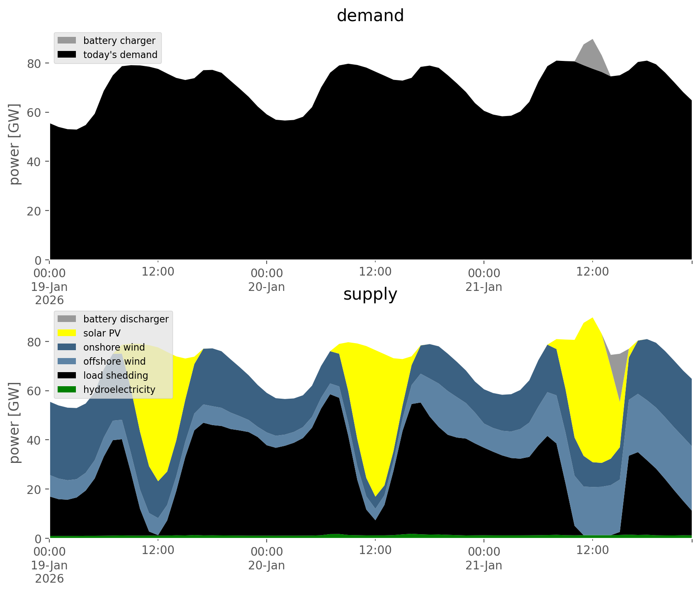Click the "solar PV" legend label text
Screen dimensions: 700x593
point(102,333)
